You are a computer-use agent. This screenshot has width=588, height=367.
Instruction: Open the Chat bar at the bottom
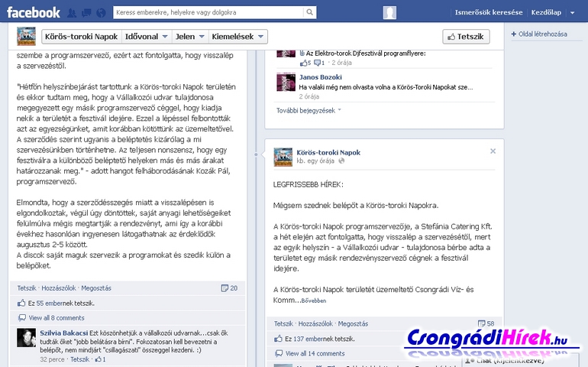pyautogui.click(x=522, y=362)
